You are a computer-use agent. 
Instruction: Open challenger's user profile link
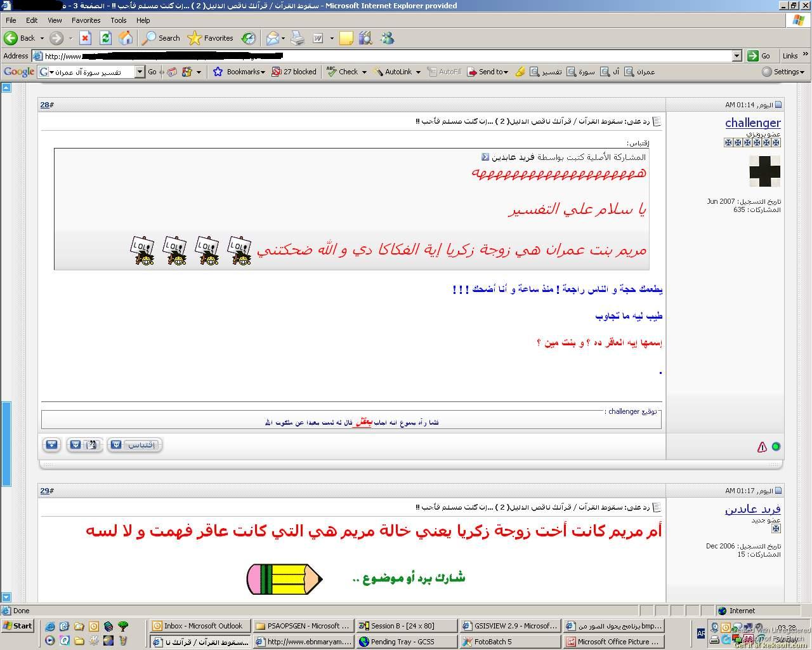coord(752,123)
